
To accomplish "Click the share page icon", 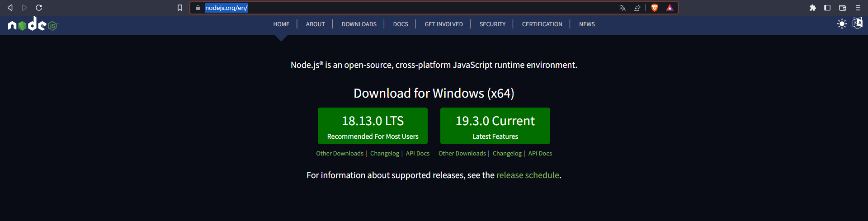I will pyautogui.click(x=637, y=8).
